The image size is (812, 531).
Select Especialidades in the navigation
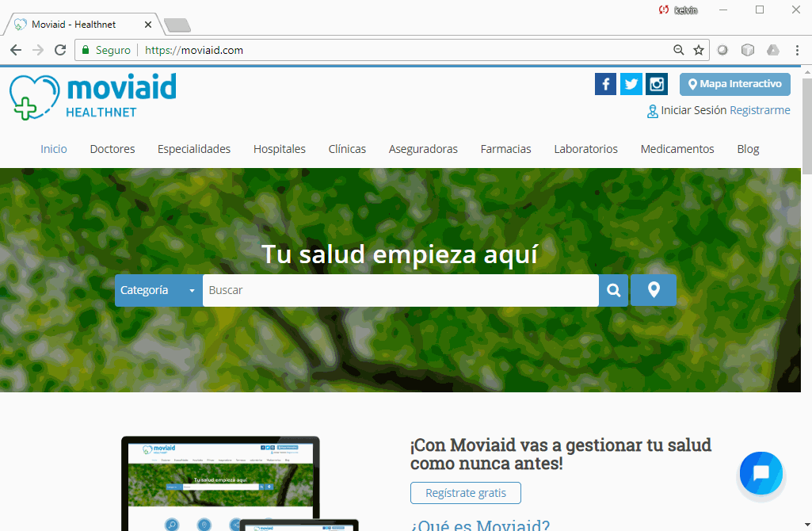click(x=194, y=149)
